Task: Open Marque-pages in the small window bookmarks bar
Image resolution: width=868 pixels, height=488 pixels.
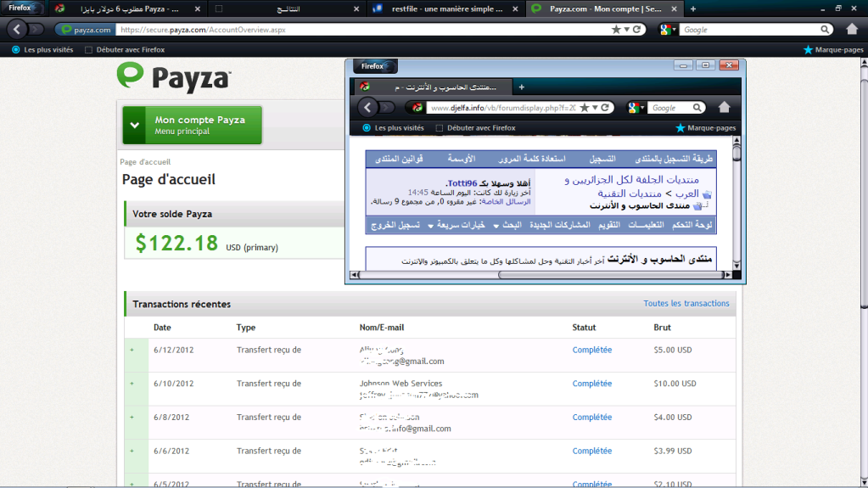Action: [x=706, y=128]
